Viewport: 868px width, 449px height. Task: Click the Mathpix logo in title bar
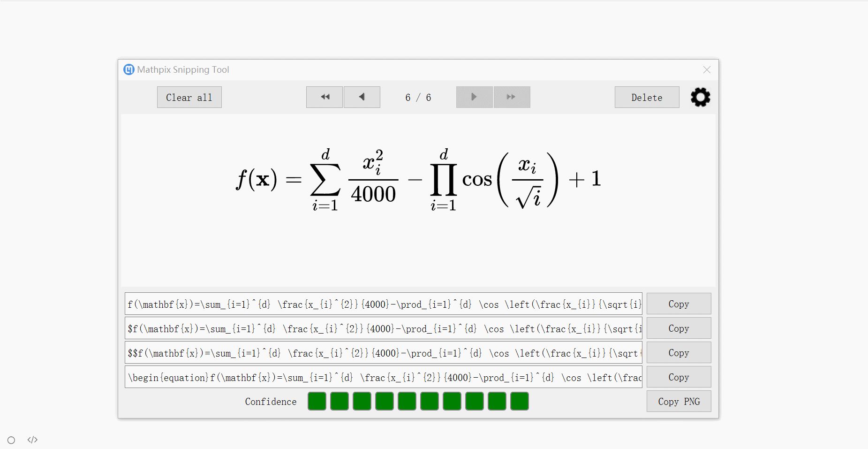[128, 70]
